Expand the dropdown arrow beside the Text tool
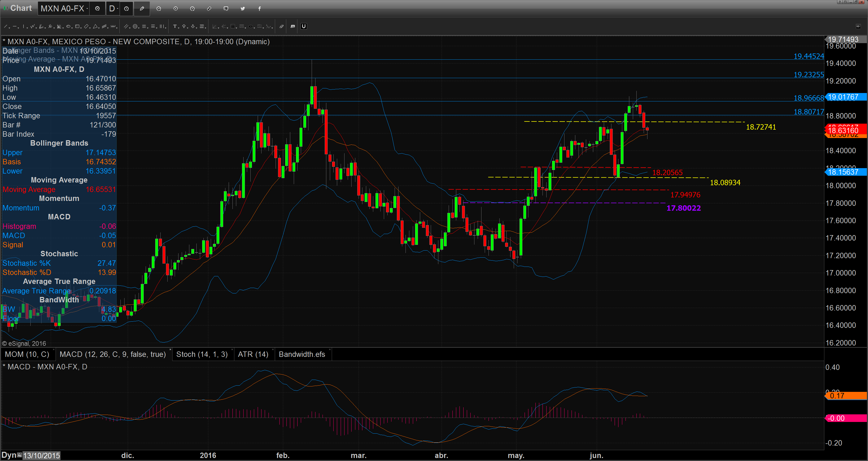The height and width of the screenshot is (461, 868). tap(178, 28)
